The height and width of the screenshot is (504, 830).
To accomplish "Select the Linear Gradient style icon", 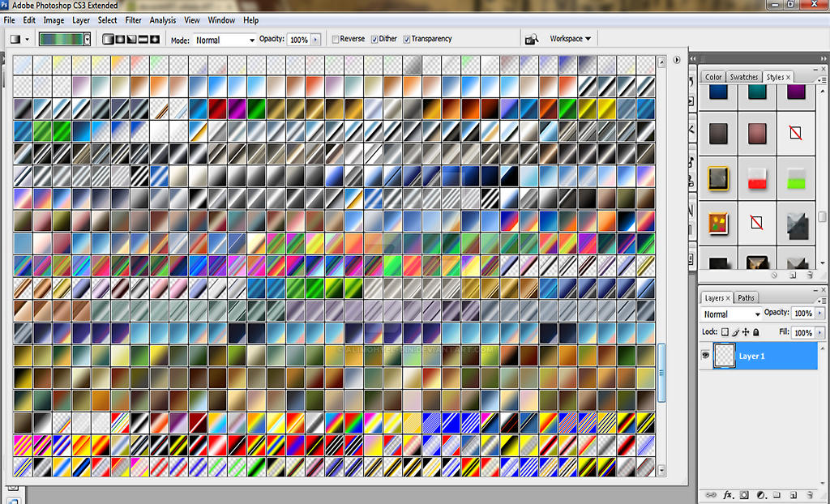I will pyautogui.click(x=108, y=40).
